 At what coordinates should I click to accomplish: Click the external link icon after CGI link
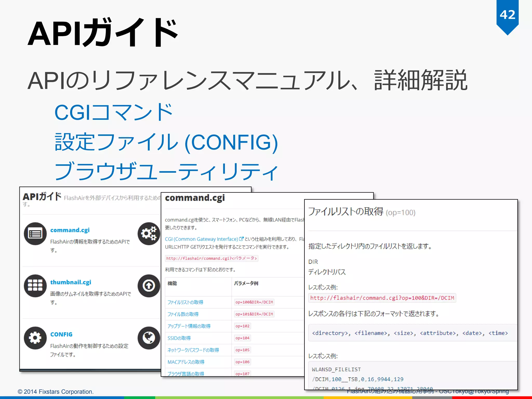tap(241, 239)
